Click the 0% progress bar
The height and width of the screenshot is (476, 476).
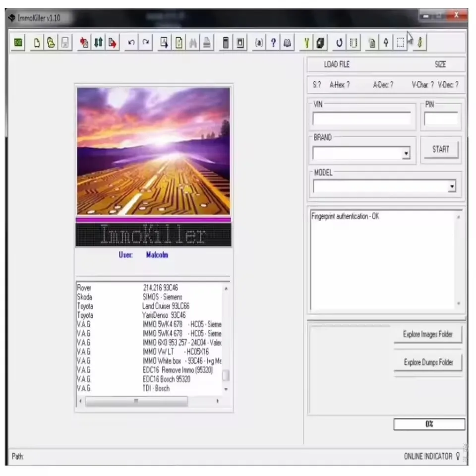(428, 424)
